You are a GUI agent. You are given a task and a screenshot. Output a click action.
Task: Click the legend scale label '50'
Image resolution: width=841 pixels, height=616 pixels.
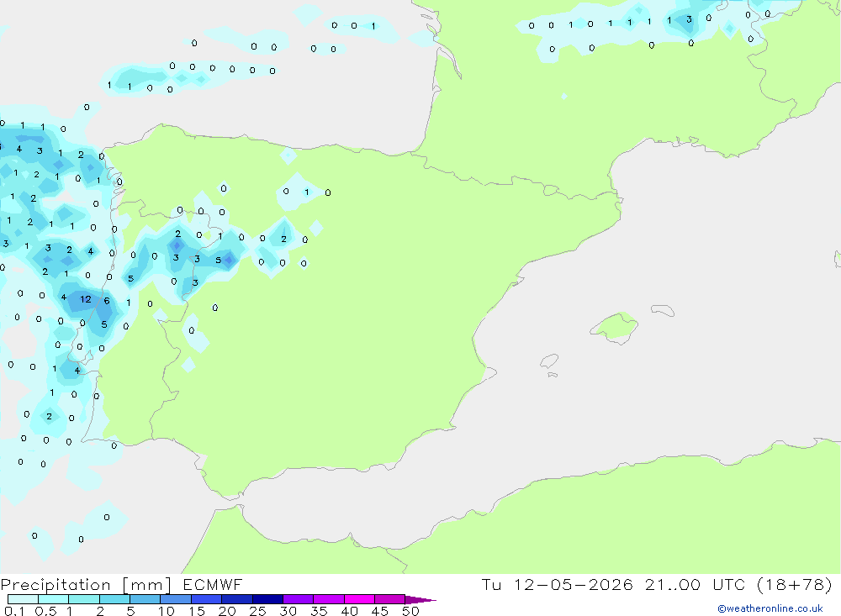411,611
